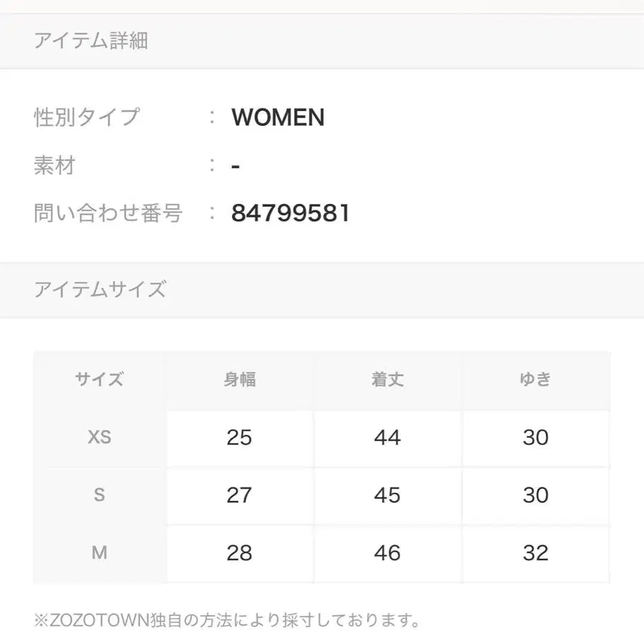Click the ZOZOTOWN measurement method note
This screenshot has width=644, height=644.
(228, 620)
